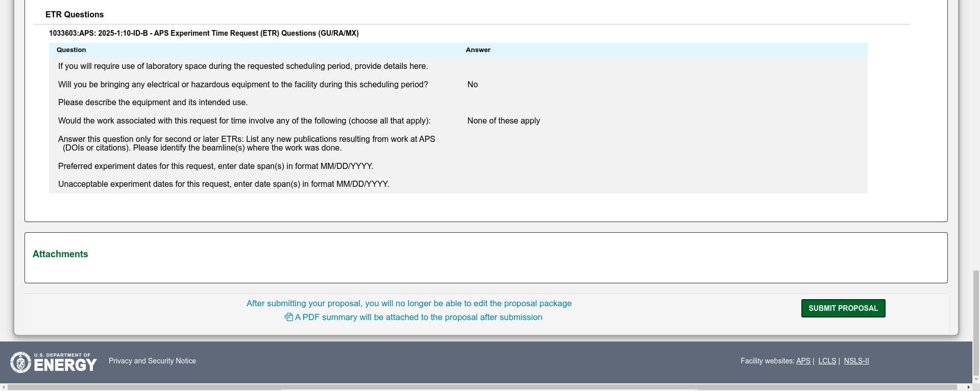This screenshot has height=391, width=980.
Task: Click the ETR Questions section heading
Action: click(x=75, y=15)
